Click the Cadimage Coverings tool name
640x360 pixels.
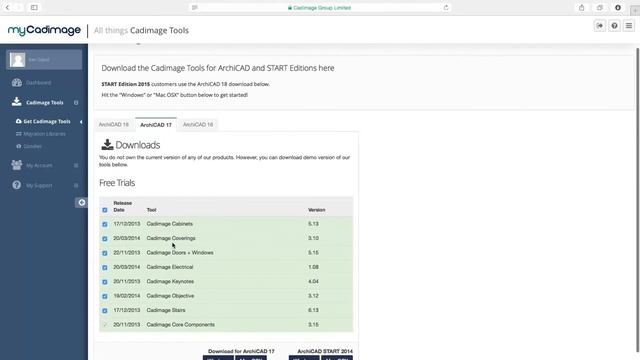point(171,238)
